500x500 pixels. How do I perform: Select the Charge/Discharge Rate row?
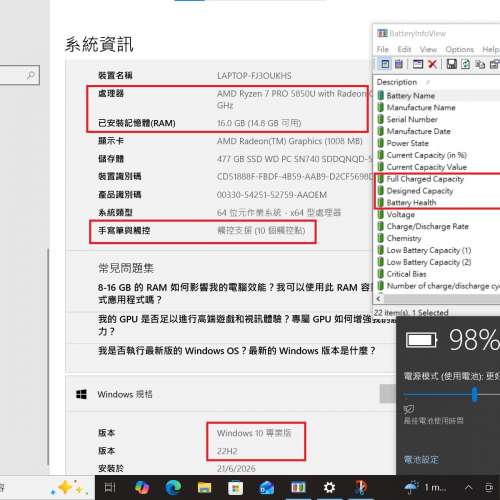(438, 226)
